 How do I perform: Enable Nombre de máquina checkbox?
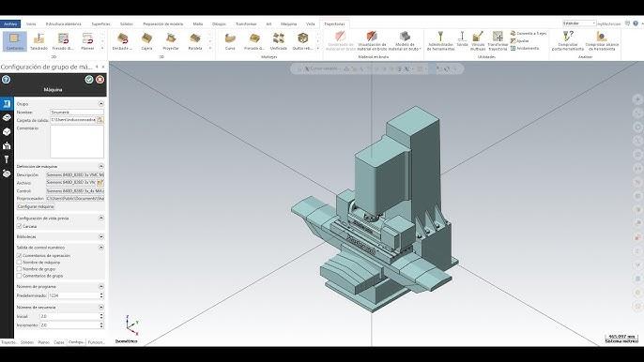[19, 262]
